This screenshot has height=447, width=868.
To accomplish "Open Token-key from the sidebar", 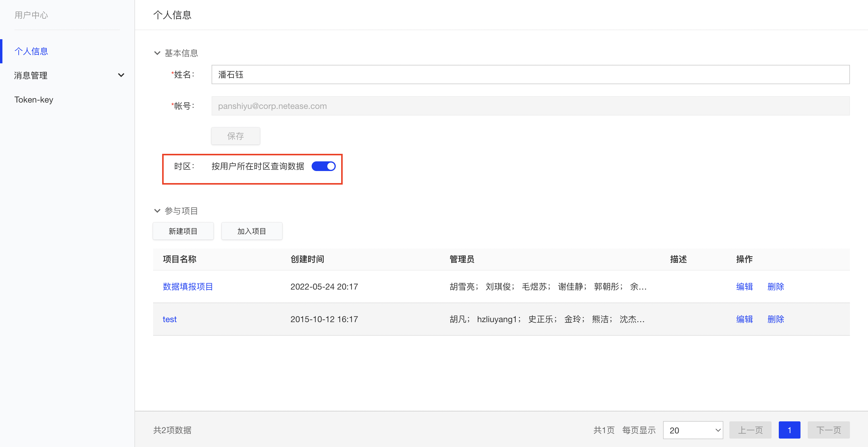I will [x=34, y=100].
